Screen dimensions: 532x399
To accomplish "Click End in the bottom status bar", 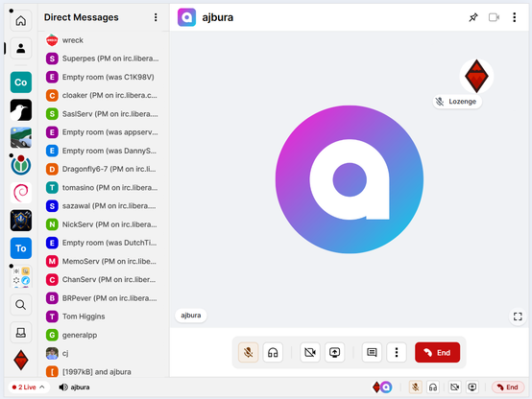I will (x=508, y=387).
